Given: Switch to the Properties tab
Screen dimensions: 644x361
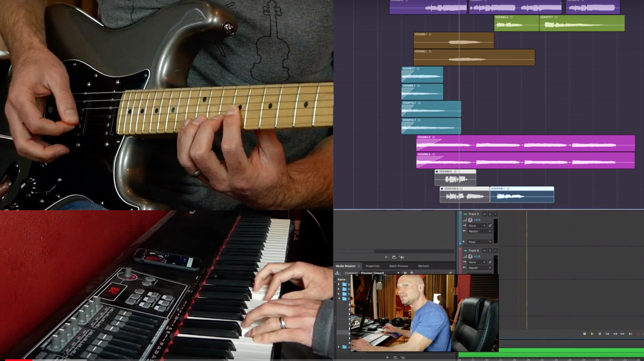Looking at the screenshot, I should tap(372, 266).
